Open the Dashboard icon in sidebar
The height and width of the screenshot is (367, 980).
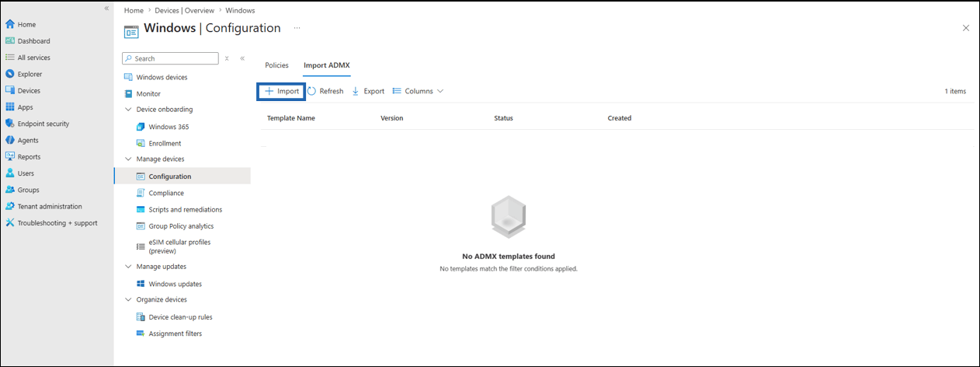10,41
